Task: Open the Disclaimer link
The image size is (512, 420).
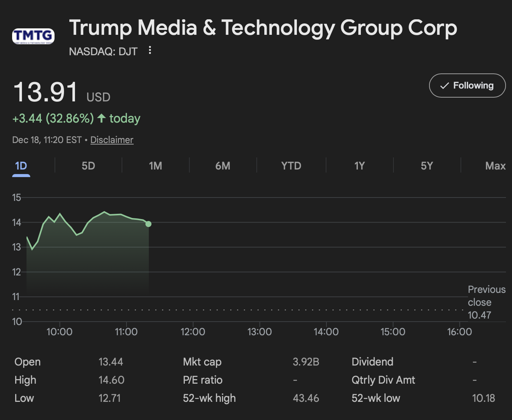Action: [112, 140]
